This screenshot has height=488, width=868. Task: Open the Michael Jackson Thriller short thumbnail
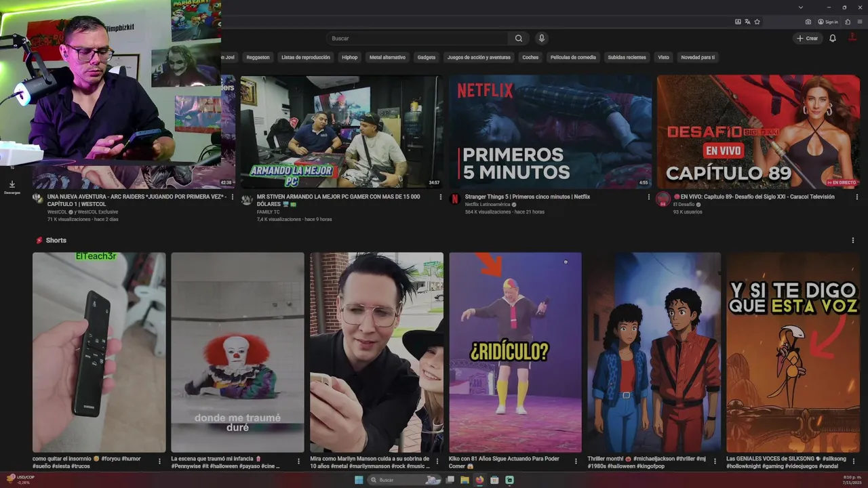[654, 352]
